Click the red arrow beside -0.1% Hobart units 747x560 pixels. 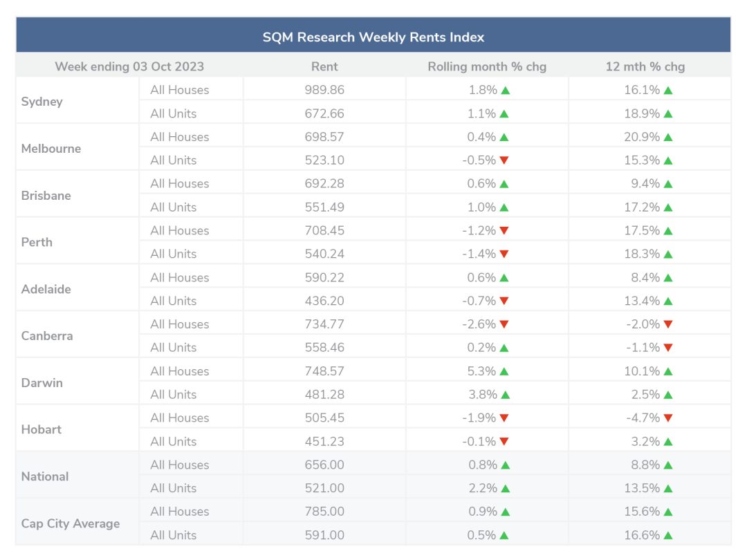[x=504, y=442]
